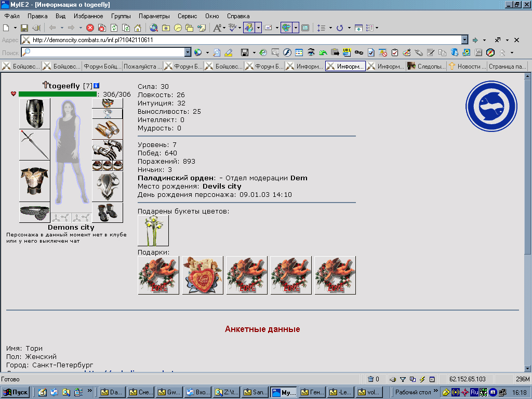Toggle the highlighted translate globe toolbar button
The height and width of the screenshot is (399, 532).
286,28
